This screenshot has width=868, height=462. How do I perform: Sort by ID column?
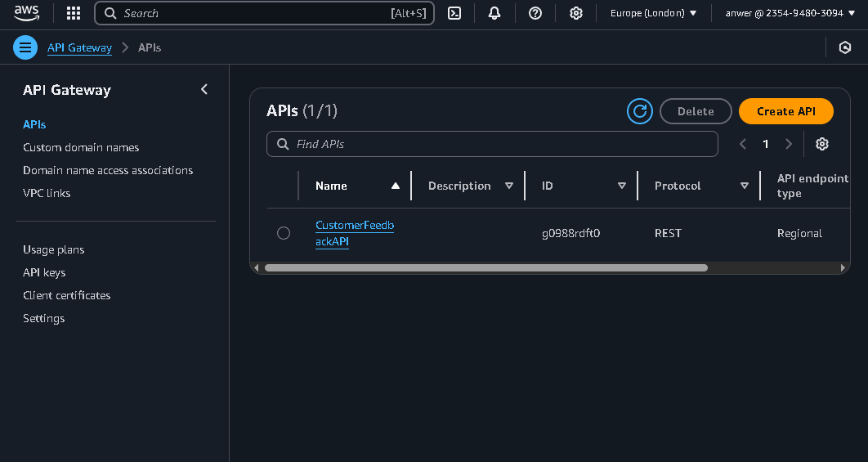tap(622, 186)
